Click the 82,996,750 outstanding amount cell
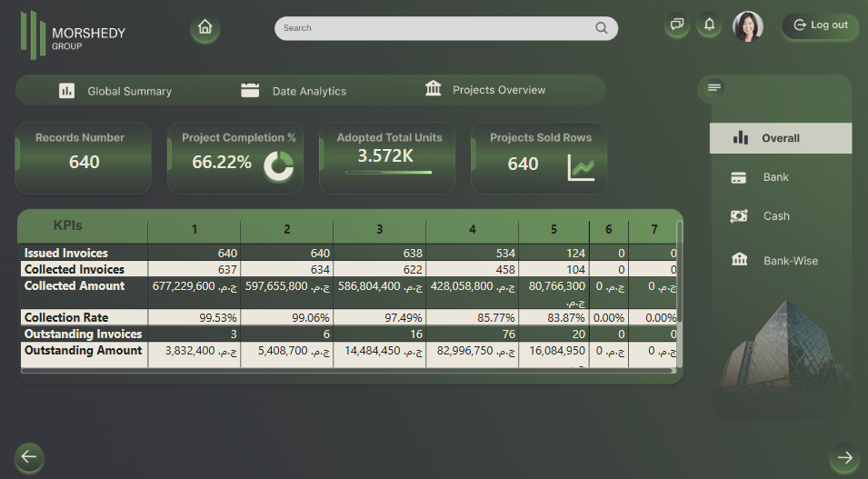The image size is (868, 479). coord(473,354)
